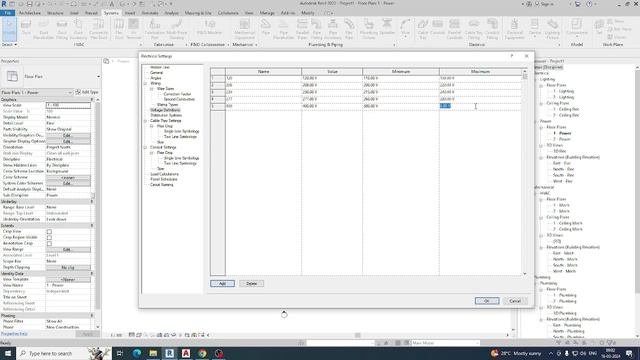Select the Duct Placeholder tool
Image resolution: width=640 pixels, height=360 pixels.
[44, 28]
